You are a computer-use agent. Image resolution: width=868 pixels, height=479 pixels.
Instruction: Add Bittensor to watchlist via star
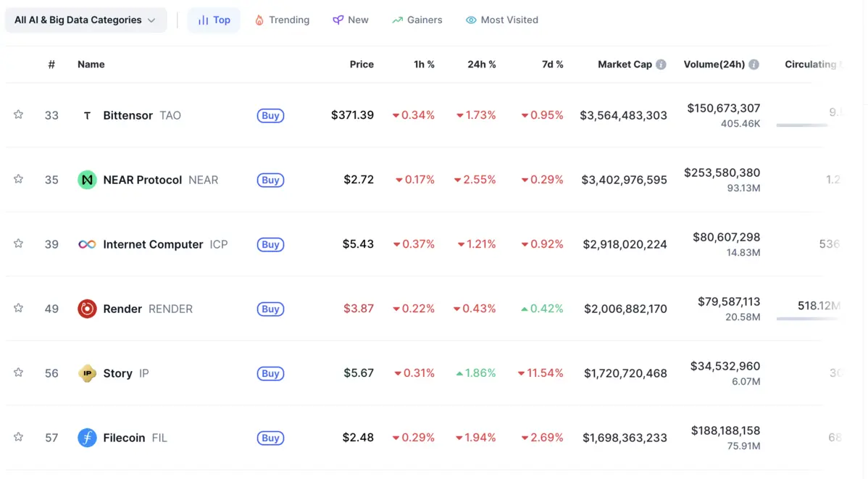(x=18, y=114)
